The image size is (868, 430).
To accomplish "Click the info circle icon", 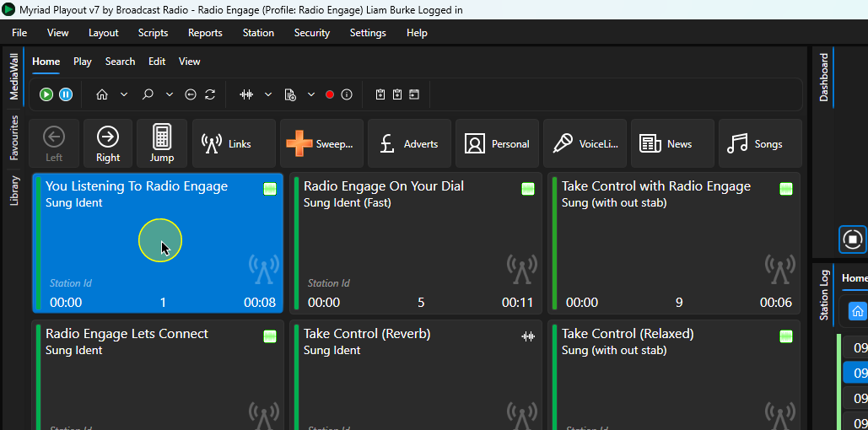I will click(347, 94).
